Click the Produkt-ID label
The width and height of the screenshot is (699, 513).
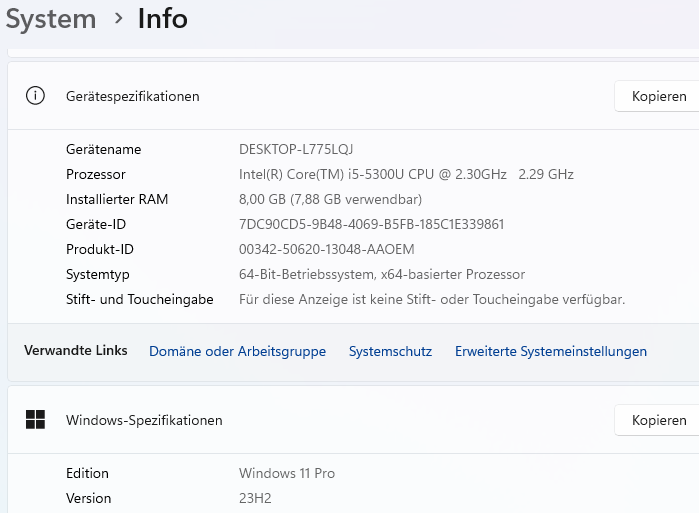click(100, 249)
